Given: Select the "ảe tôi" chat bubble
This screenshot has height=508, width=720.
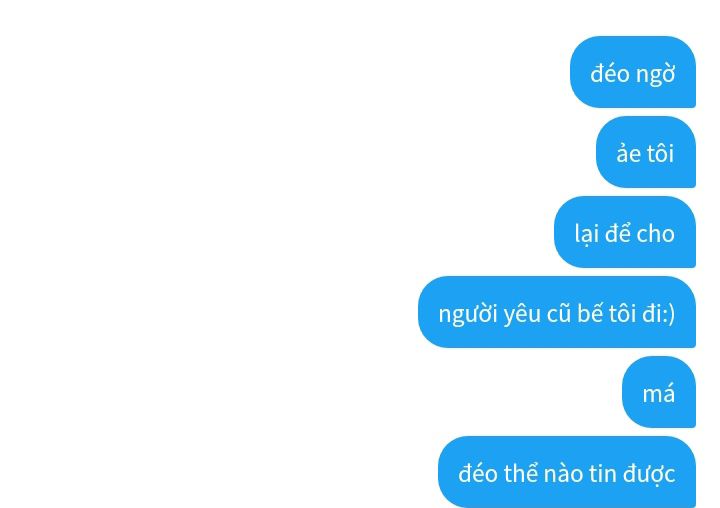Looking at the screenshot, I should pos(646,152).
